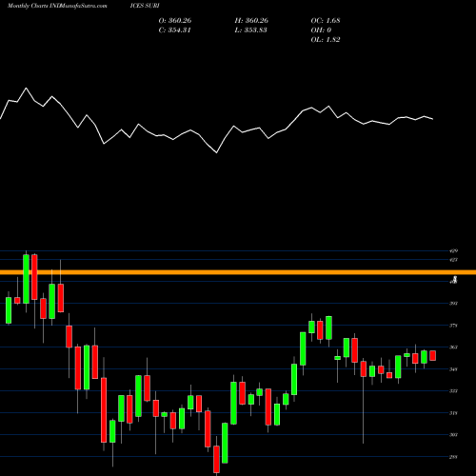Click the 393 price axis label

(453, 304)
